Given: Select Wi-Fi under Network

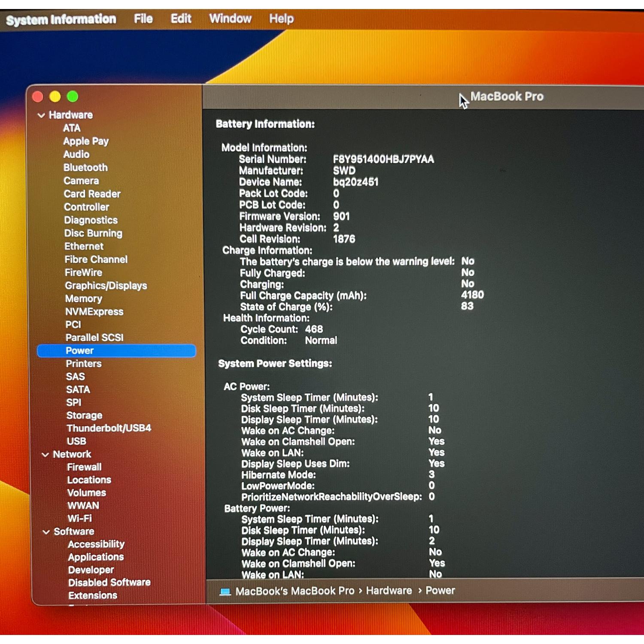Looking at the screenshot, I should click(79, 519).
